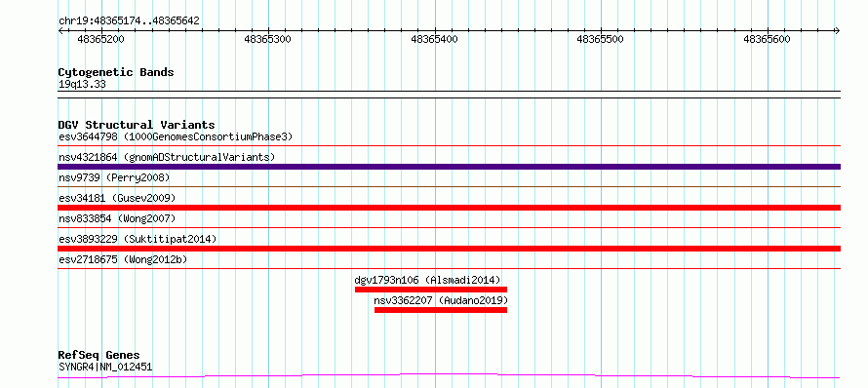Click the thick red esv34181 Gusev2009 bar
The width and height of the screenshot is (868, 388).
point(449,208)
